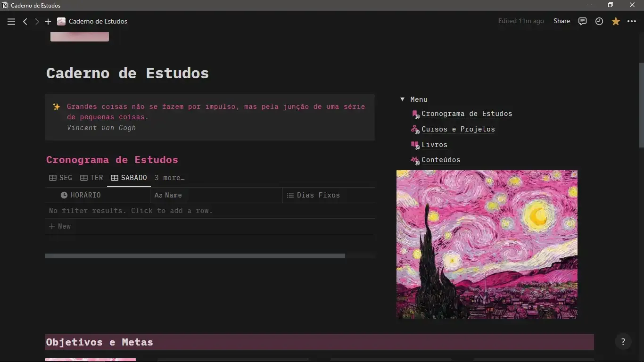Click the plus new page icon
Image resolution: width=644 pixels, height=362 pixels.
(48, 22)
